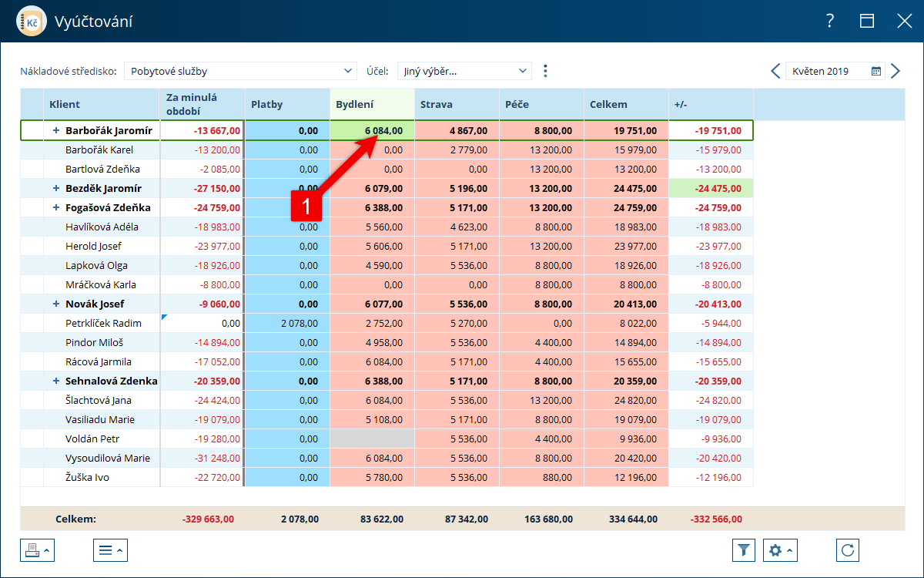This screenshot has width=924, height=578.
Task: Click past-period value -31 248,00 of Vysoudilová Marie
Action: pyautogui.click(x=203, y=459)
